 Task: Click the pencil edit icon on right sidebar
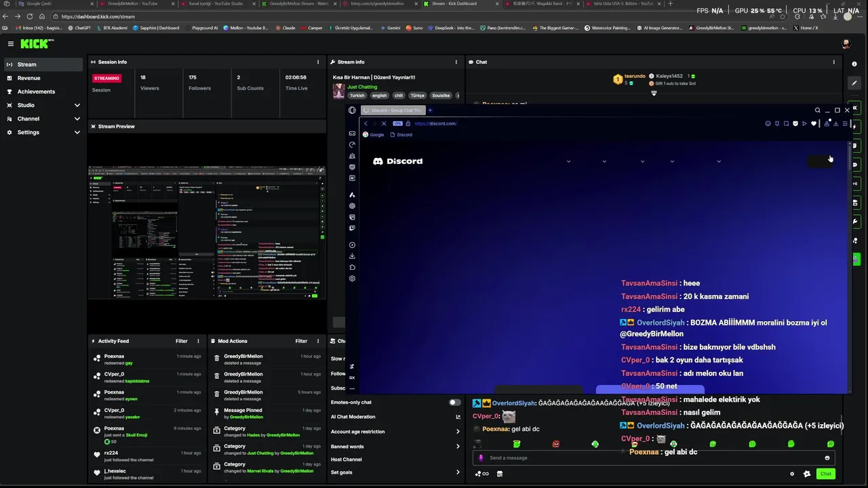click(856, 83)
